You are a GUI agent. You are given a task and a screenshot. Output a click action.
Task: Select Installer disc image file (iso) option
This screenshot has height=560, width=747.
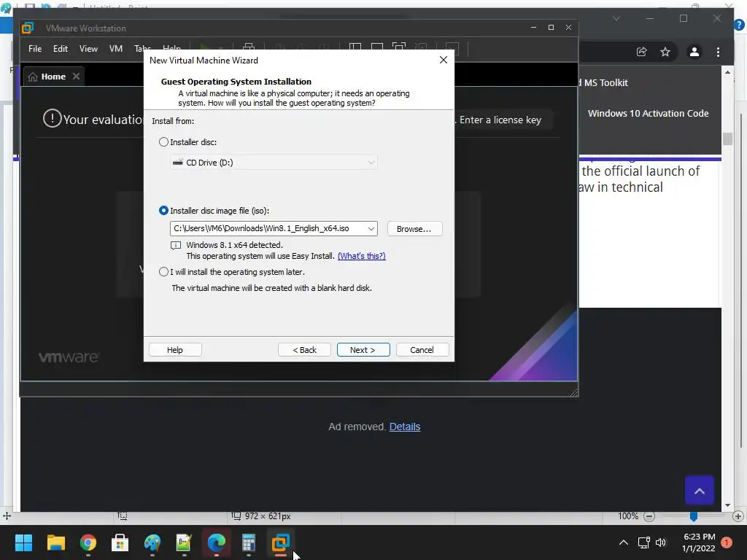(163, 211)
